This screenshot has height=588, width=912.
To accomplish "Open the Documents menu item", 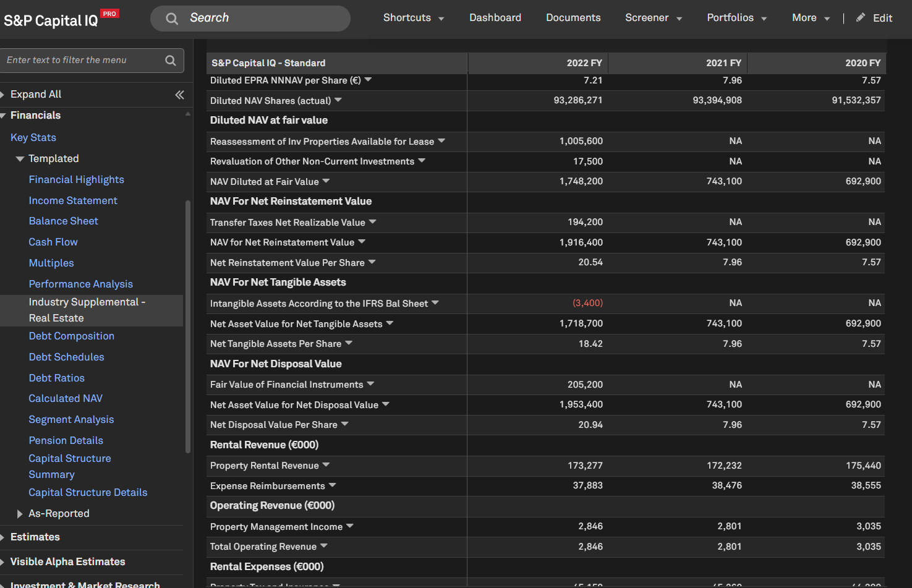I will pos(573,18).
